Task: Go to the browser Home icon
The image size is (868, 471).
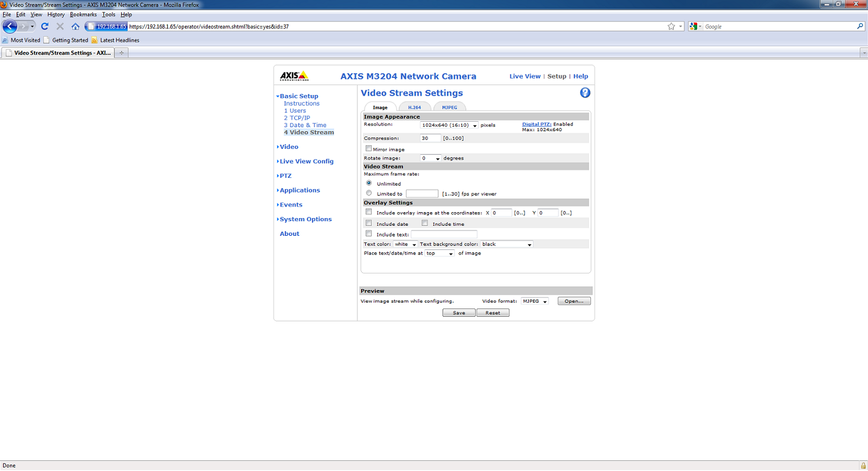Action: [x=75, y=27]
